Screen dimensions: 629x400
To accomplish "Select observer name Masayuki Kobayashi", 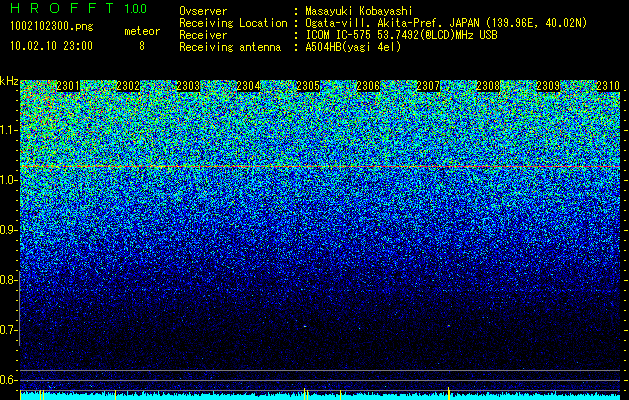I will point(359,12).
